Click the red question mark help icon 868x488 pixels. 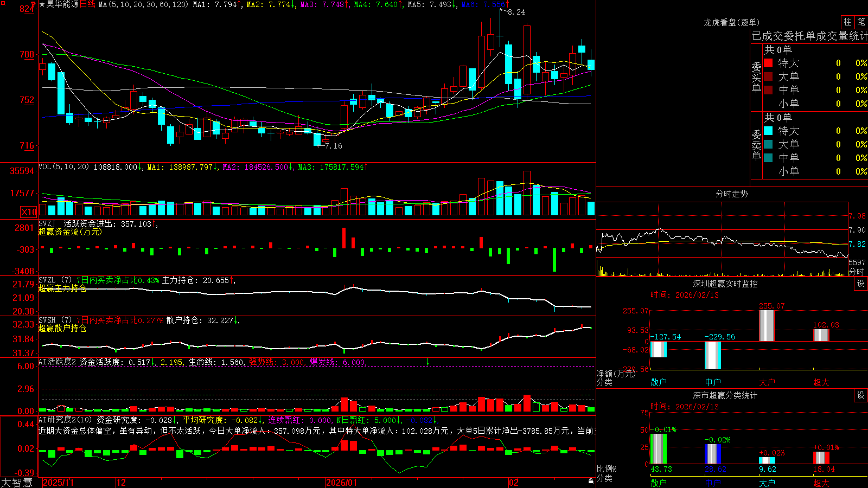click(x=34, y=4)
